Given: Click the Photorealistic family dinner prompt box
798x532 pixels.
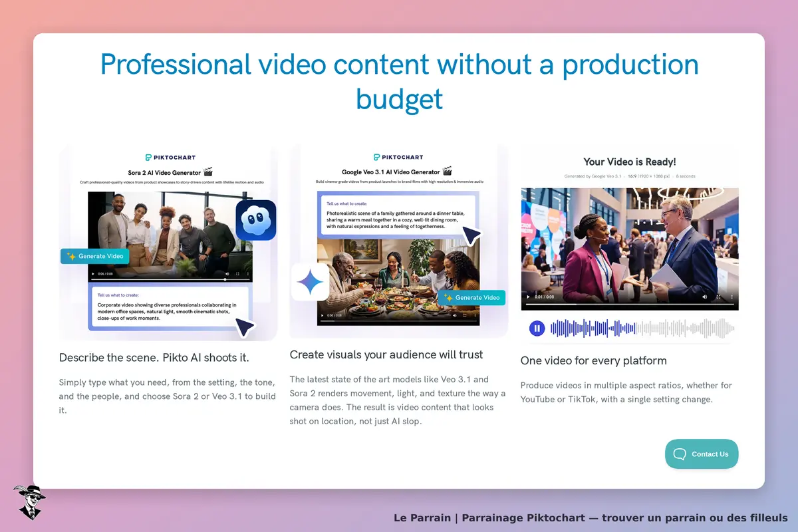Looking at the screenshot, I should pos(398,214).
